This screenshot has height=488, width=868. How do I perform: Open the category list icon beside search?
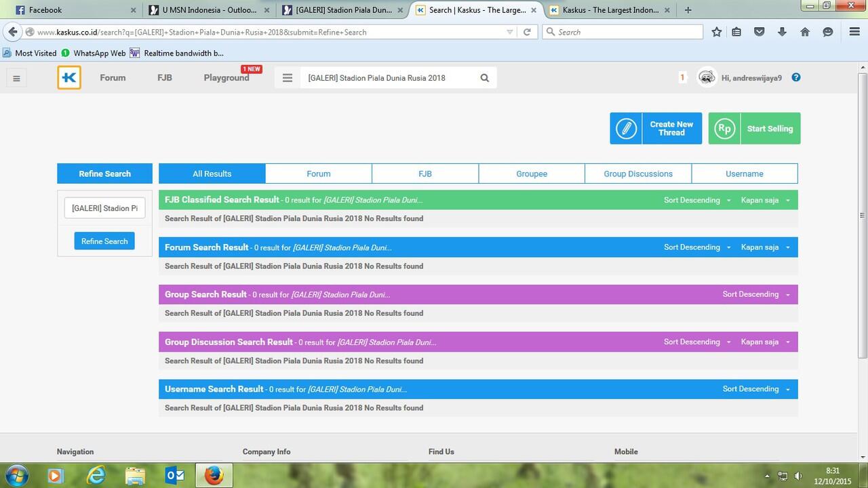tap(288, 78)
